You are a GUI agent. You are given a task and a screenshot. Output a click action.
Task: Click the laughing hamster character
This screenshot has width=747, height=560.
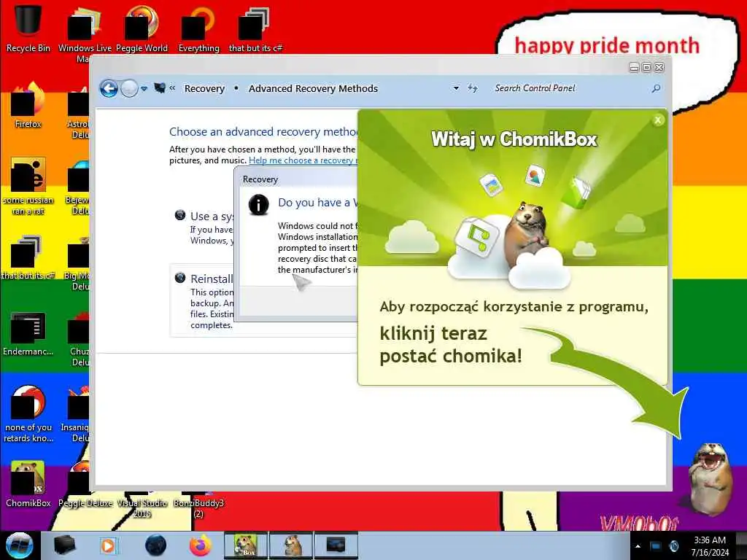click(x=710, y=478)
